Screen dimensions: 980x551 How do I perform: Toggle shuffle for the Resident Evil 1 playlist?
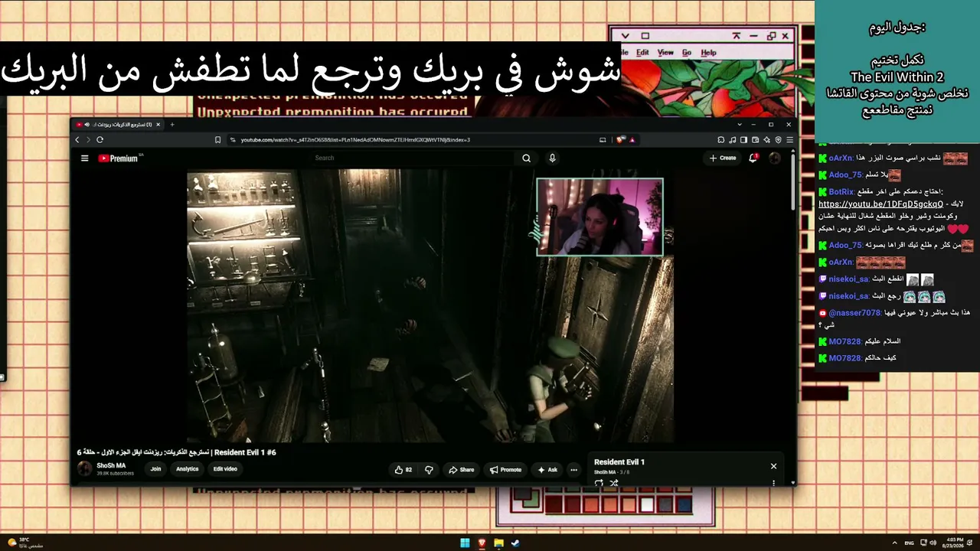coord(614,483)
